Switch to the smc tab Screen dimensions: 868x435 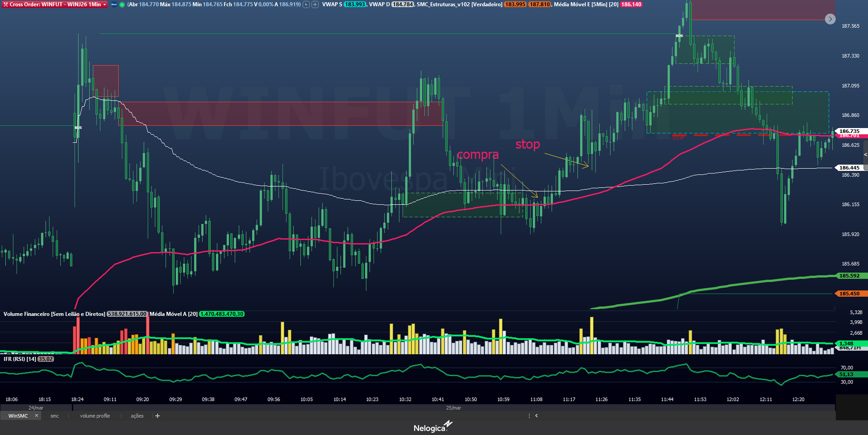(x=54, y=416)
